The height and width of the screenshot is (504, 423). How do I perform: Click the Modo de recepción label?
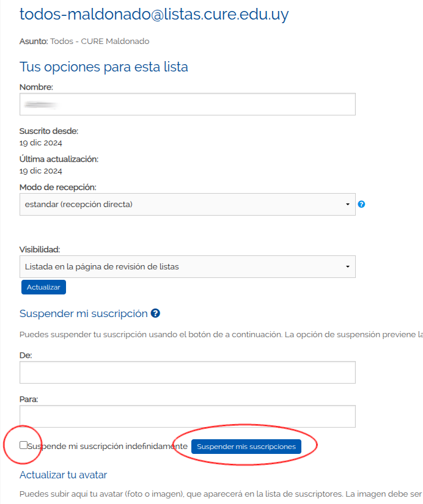pyautogui.click(x=57, y=187)
